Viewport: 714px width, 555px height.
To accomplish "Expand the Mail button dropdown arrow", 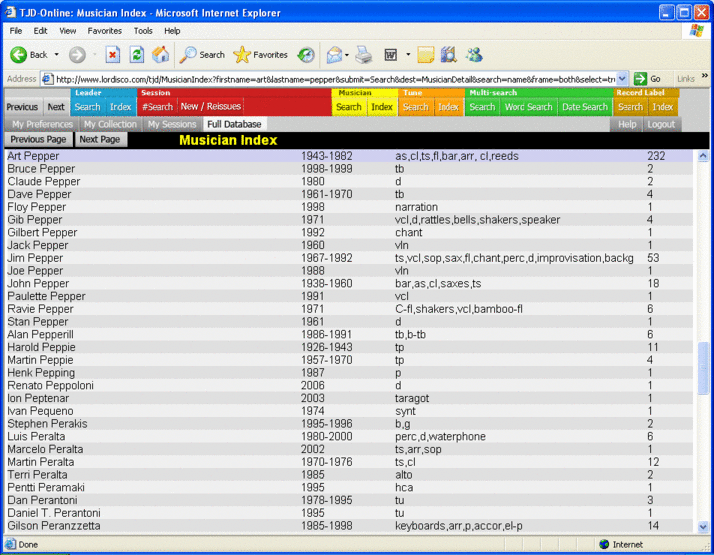I will tap(347, 55).
